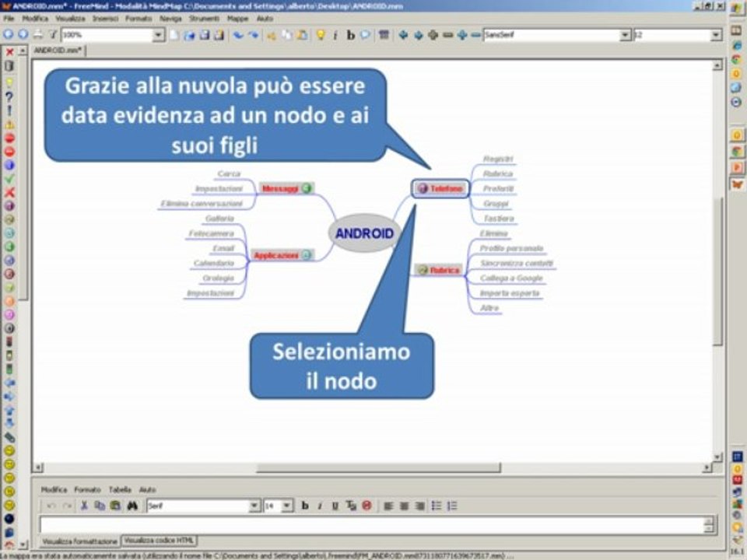Add the exclamation mark icon to node
The width and height of the screenshot is (747, 560).
point(9,111)
